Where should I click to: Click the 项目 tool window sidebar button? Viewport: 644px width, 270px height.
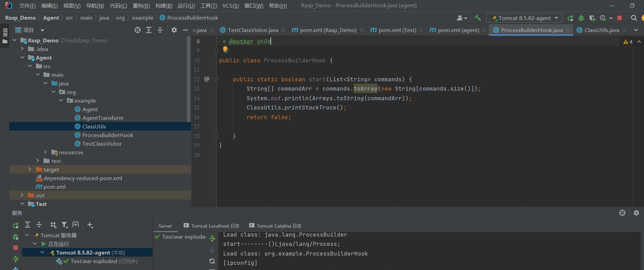tap(5, 35)
